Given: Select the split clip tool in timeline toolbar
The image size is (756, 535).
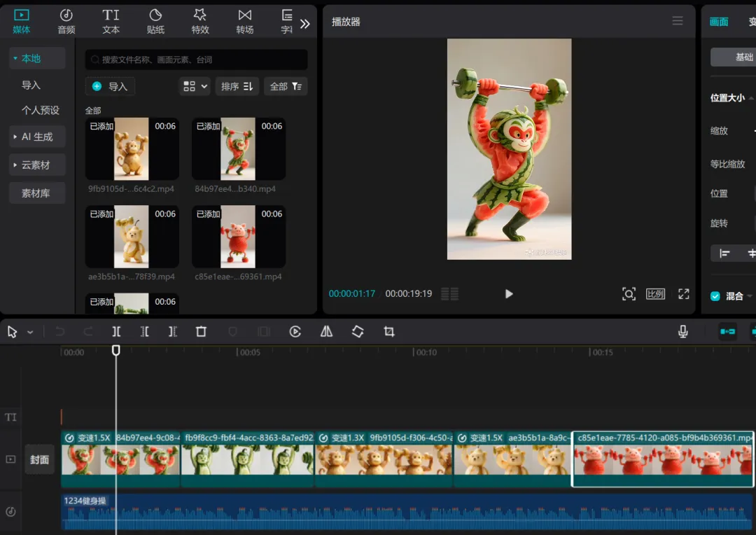Looking at the screenshot, I should [116, 331].
